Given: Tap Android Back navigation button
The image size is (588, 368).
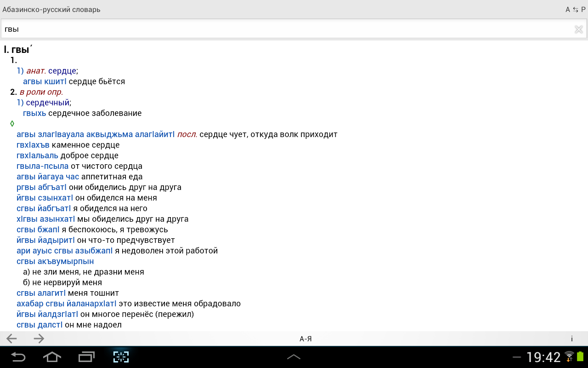Looking at the screenshot, I should 18,356.
